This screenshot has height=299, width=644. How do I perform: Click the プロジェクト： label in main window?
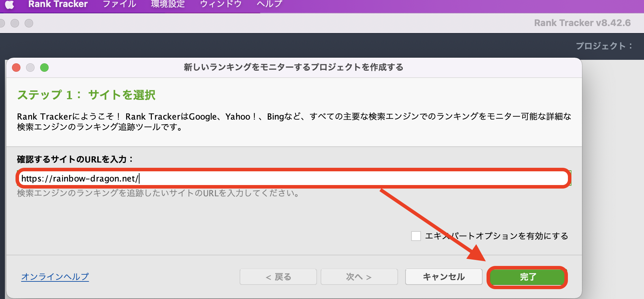[604, 46]
